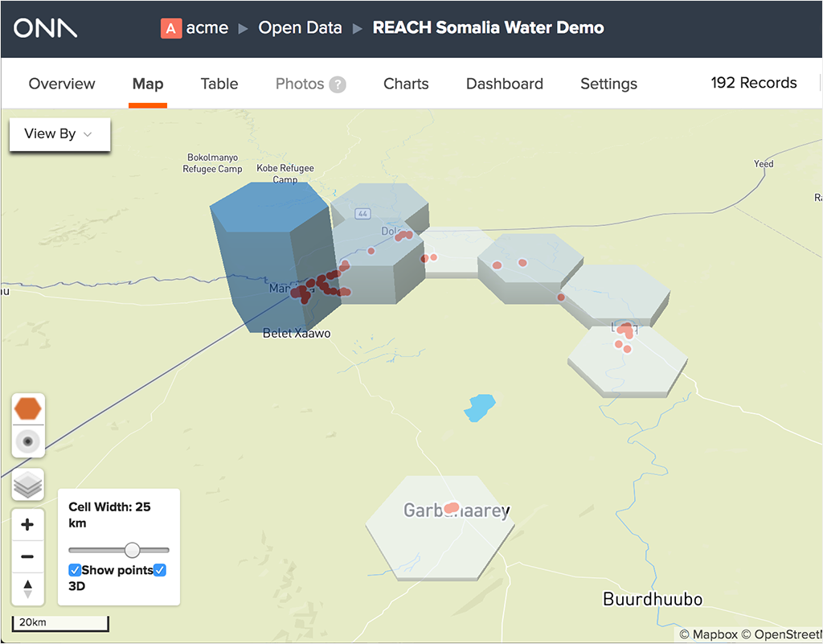Select the Map tab

point(148,84)
